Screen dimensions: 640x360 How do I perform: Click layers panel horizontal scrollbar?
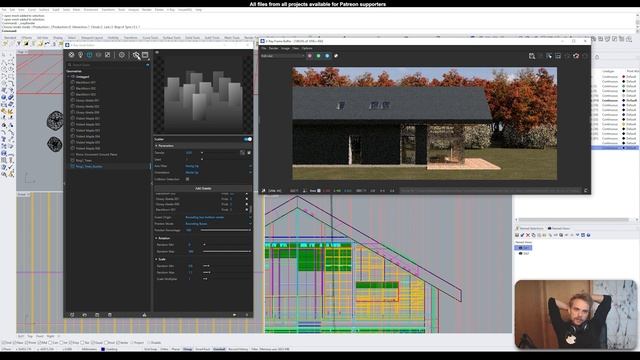click(573, 220)
